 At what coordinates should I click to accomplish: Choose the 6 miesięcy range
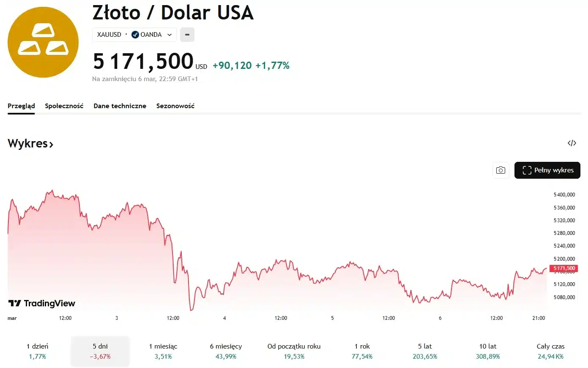click(226, 351)
